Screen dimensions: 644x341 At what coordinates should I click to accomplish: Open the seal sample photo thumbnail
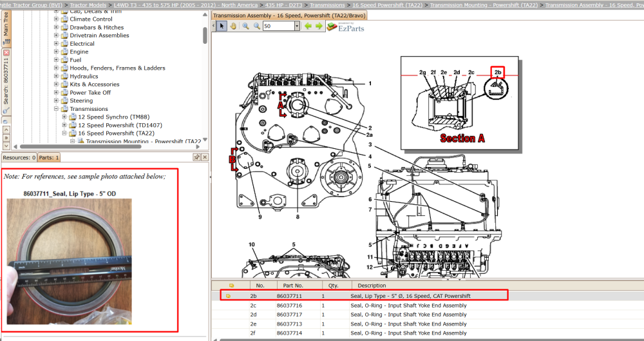(70, 261)
